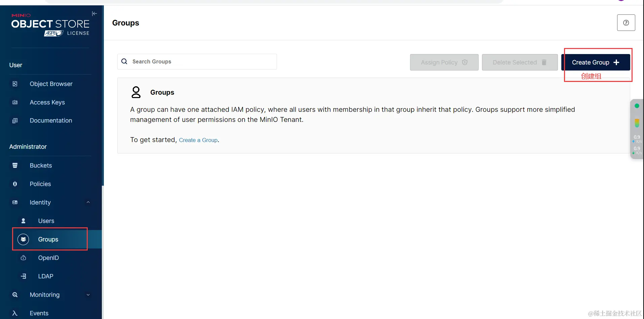Click the person icon beside Groups heading
644x319 pixels.
coord(136,92)
